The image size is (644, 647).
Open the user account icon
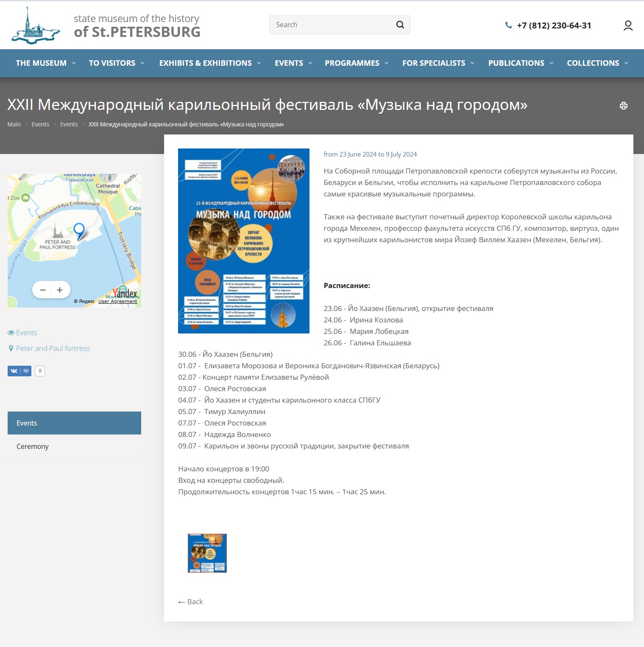628,25
